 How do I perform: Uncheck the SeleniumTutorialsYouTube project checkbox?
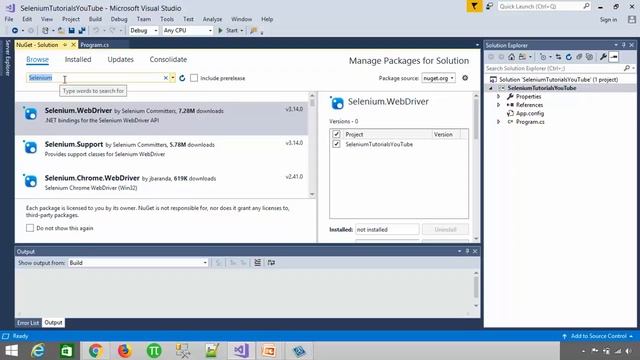coord(336,144)
